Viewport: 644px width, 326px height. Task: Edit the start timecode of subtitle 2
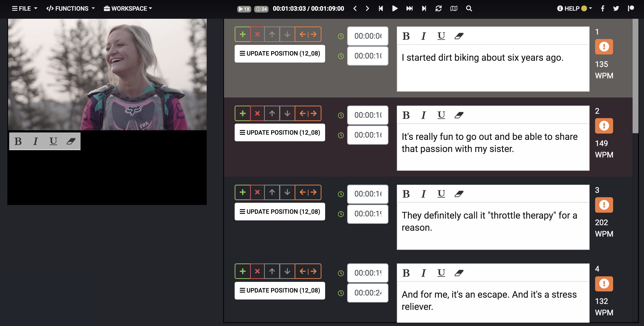tap(367, 115)
